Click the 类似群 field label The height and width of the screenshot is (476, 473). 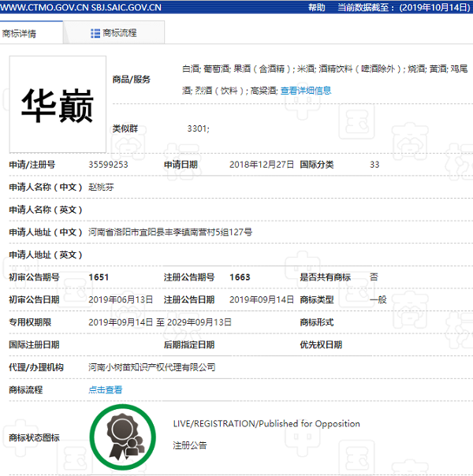[x=125, y=128]
